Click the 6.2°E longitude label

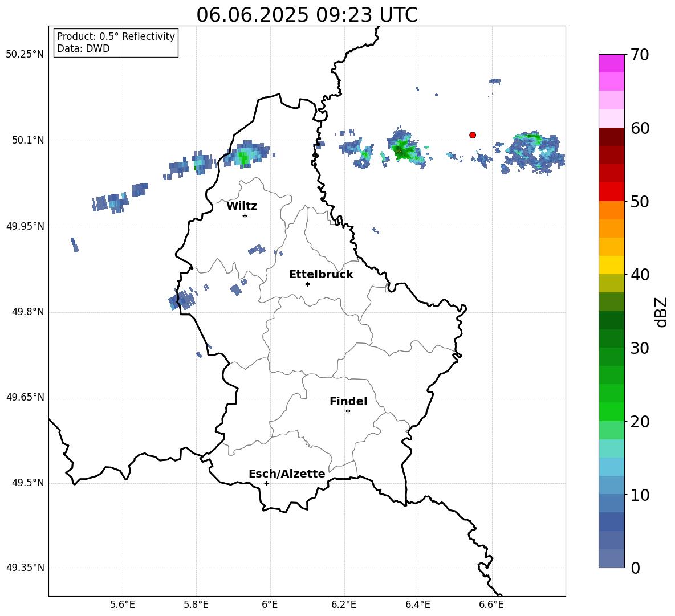(344, 605)
